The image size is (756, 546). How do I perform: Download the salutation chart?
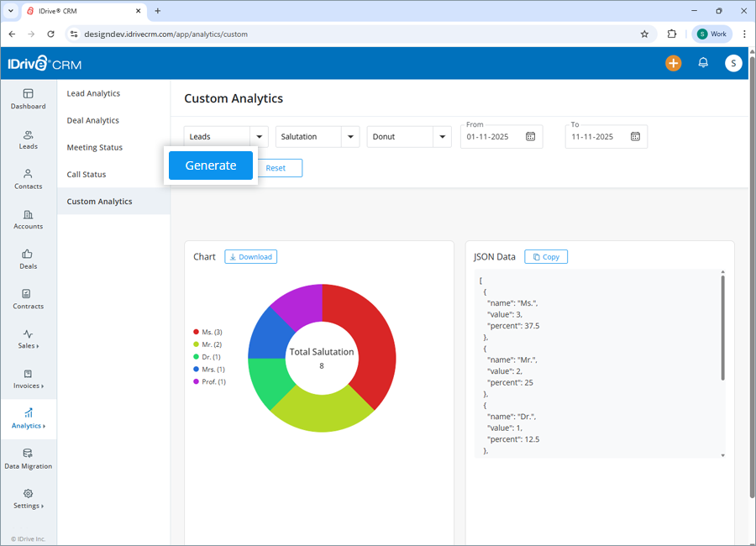pyautogui.click(x=250, y=256)
